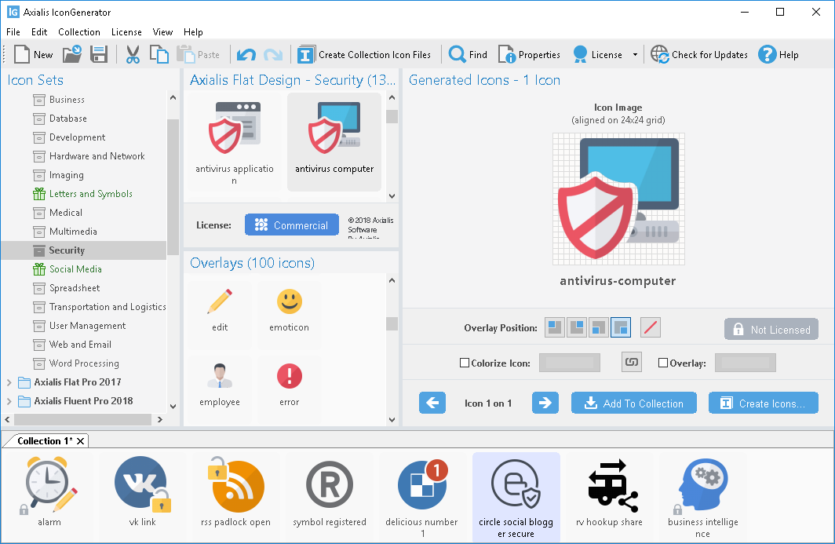Viewport: 835px width, 544px height.
Task: Select the Social Media icon set
Action: (x=75, y=269)
